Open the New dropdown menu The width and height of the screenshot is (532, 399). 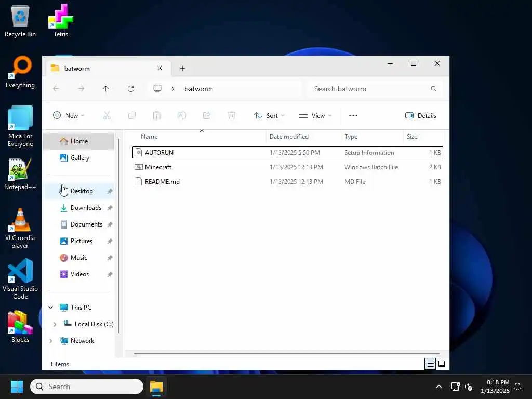[69, 116]
